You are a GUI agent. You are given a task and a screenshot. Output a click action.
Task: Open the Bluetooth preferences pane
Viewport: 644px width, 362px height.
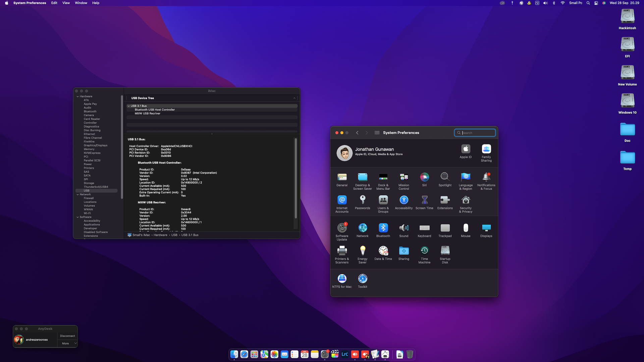(383, 230)
